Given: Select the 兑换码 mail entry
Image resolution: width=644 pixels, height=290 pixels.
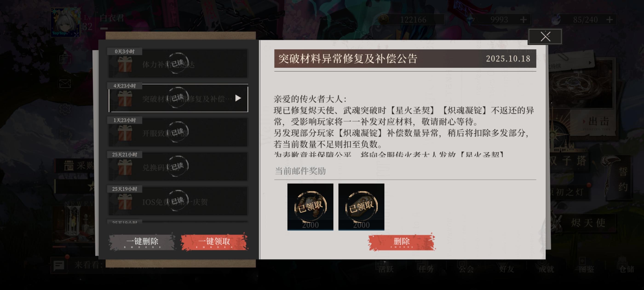Looking at the screenshot, I should [x=178, y=166].
